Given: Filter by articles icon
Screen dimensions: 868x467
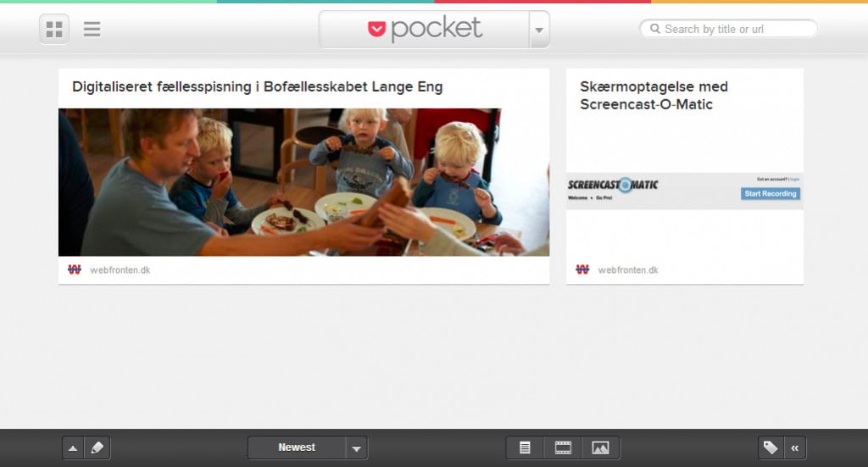Looking at the screenshot, I should click(x=525, y=448).
